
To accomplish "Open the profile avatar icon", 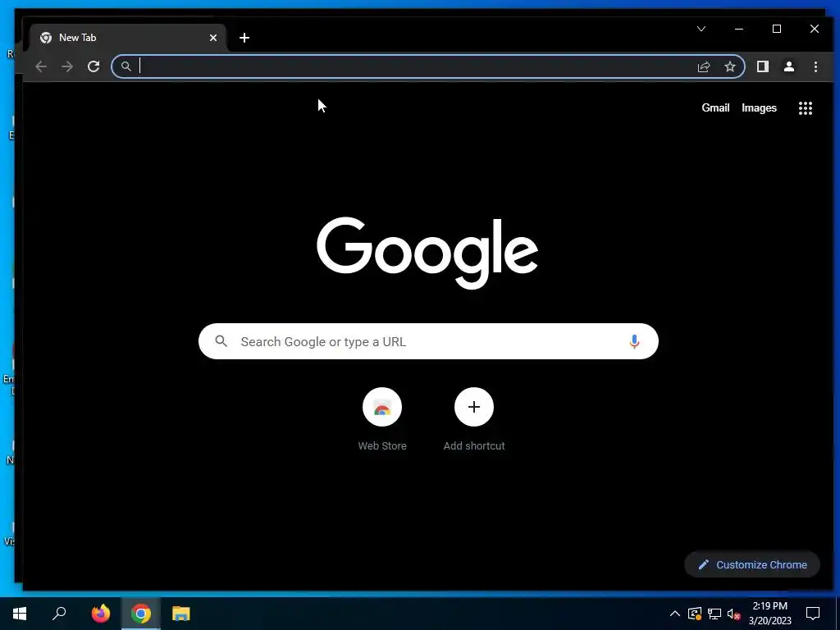I will pyautogui.click(x=788, y=66).
